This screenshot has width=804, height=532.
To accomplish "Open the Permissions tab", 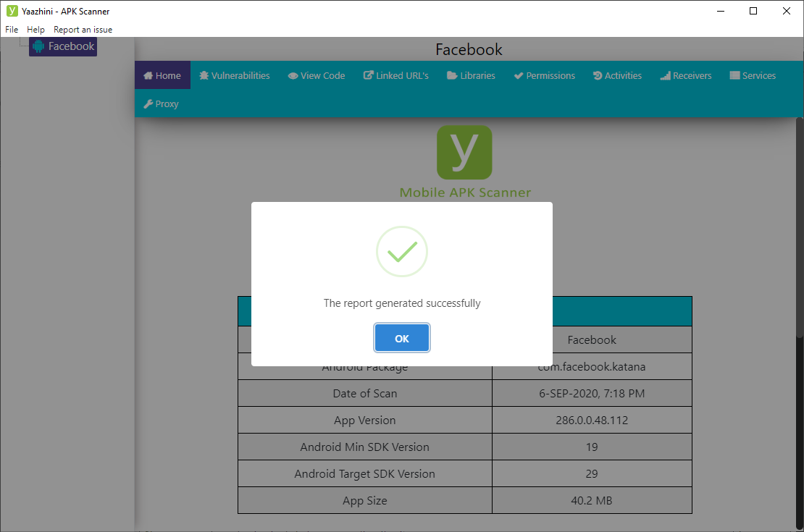I will pos(545,75).
